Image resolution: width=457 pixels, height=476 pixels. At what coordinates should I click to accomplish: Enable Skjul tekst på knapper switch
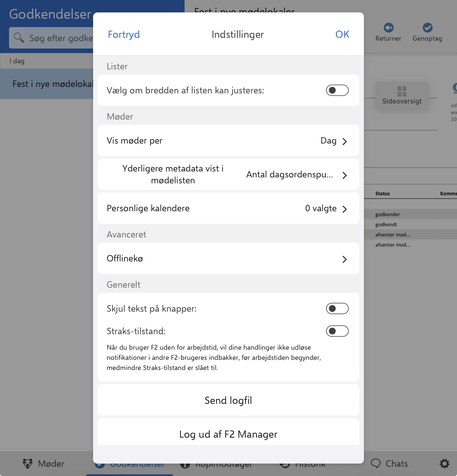tap(337, 308)
